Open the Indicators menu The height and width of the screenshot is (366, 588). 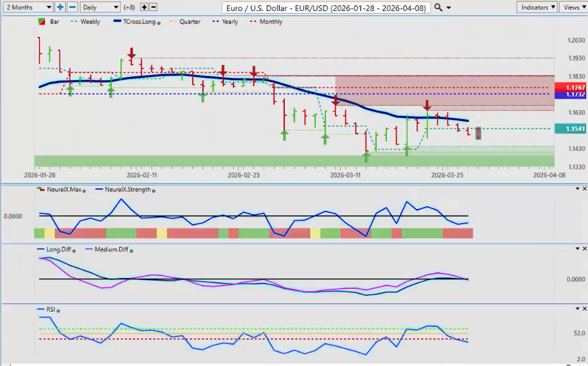[x=536, y=7]
